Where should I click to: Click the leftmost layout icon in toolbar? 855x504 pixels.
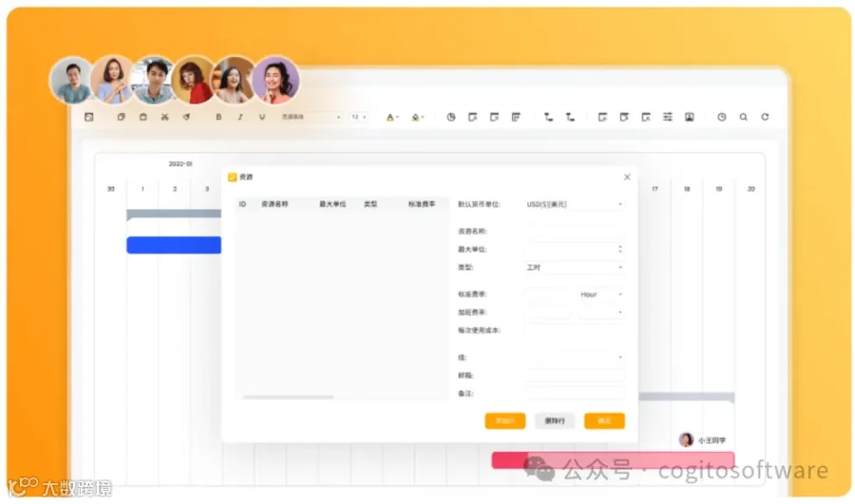click(89, 117)
